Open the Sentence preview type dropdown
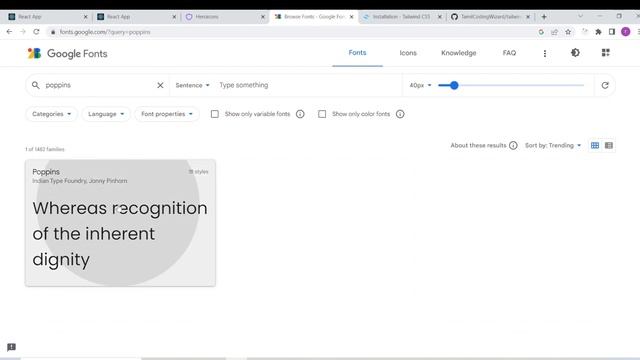This screenshot has height=360, width=640. coord(192,85)
